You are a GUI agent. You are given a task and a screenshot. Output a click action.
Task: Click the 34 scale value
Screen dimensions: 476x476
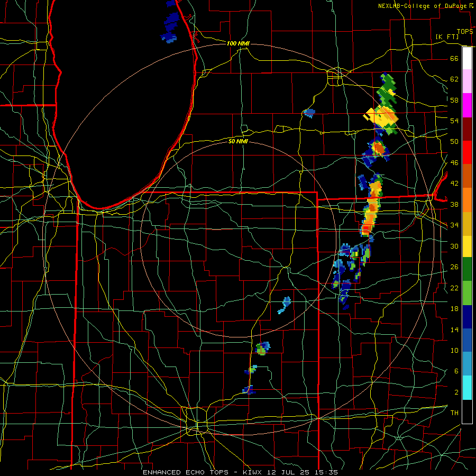click(454, 225)
